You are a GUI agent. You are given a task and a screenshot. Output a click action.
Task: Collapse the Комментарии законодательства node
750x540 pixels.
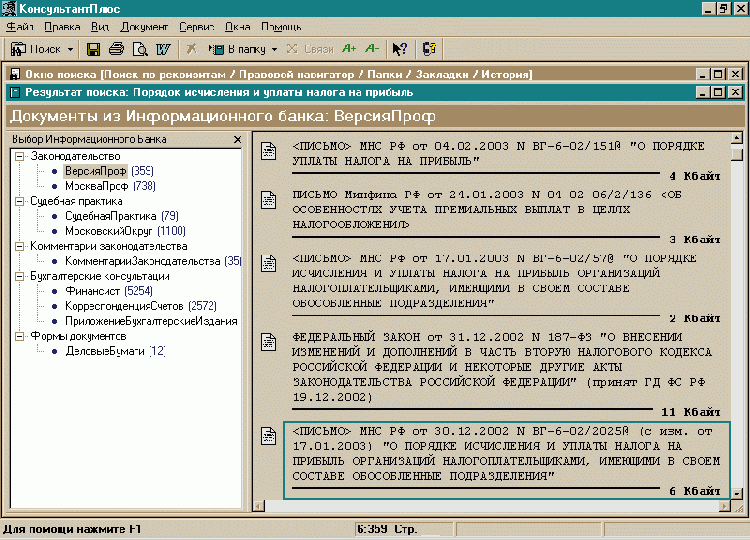20,246
